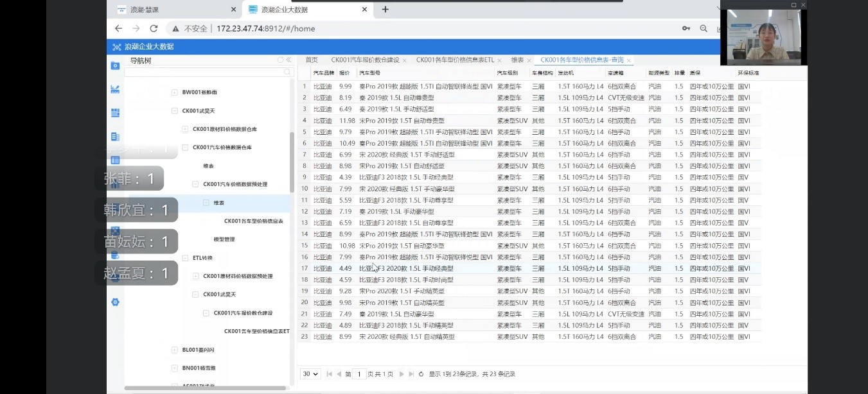Open the page size dropdown showing 30
The width and height of the screenshot is (868, 394).
310,374
